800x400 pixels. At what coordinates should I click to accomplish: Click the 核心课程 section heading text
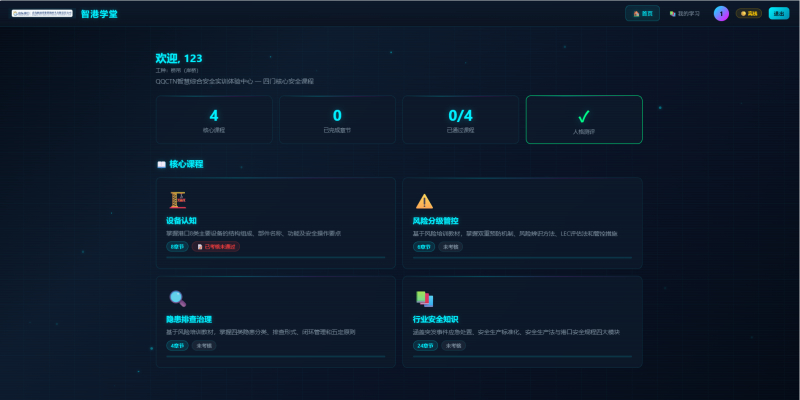click(x=186, y=164)
